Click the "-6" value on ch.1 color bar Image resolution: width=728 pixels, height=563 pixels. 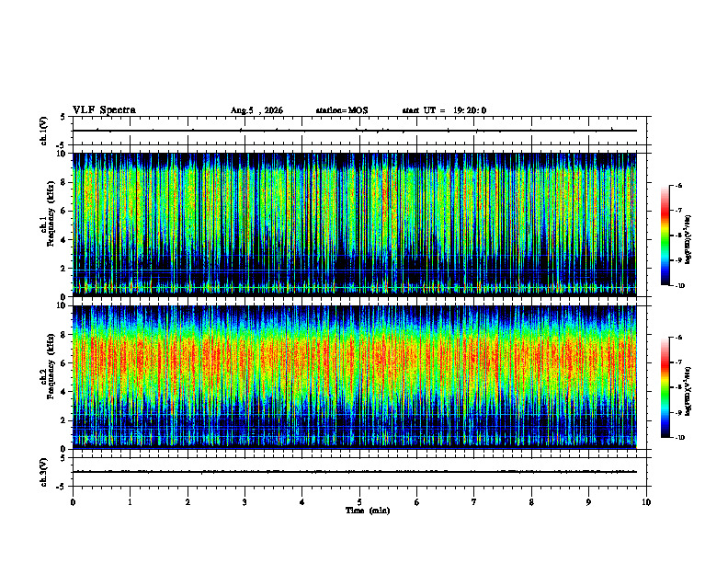(678, 185)
